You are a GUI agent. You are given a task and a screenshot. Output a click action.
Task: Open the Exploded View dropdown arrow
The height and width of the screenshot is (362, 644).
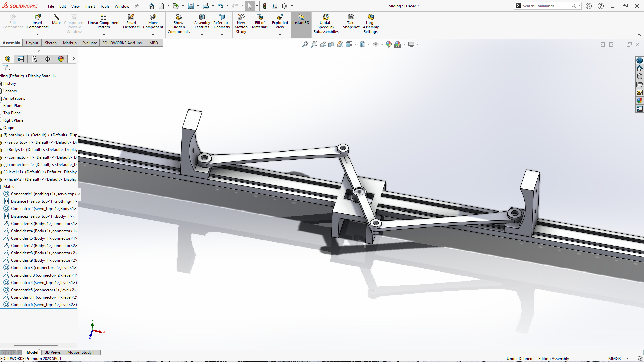click(x=280, y=35)
